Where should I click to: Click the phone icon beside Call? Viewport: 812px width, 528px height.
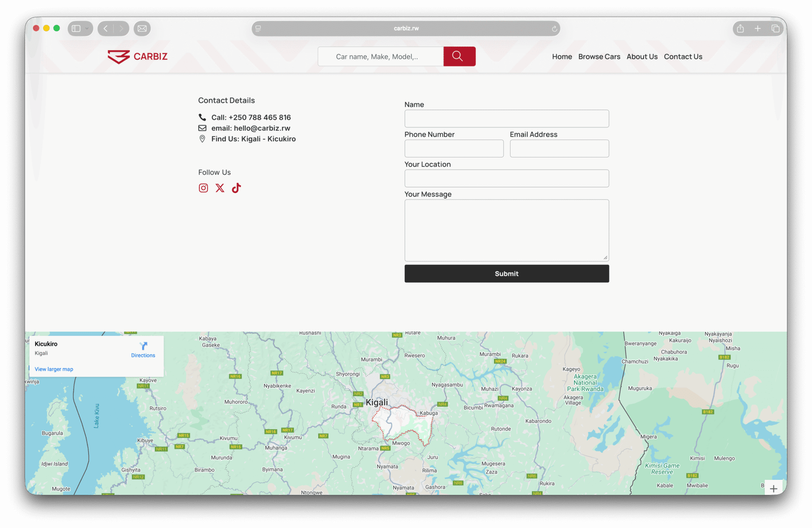pos(202,117)
